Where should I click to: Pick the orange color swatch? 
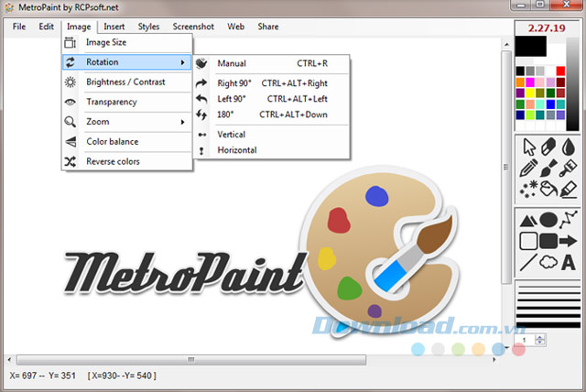click(x=520, y=82)
